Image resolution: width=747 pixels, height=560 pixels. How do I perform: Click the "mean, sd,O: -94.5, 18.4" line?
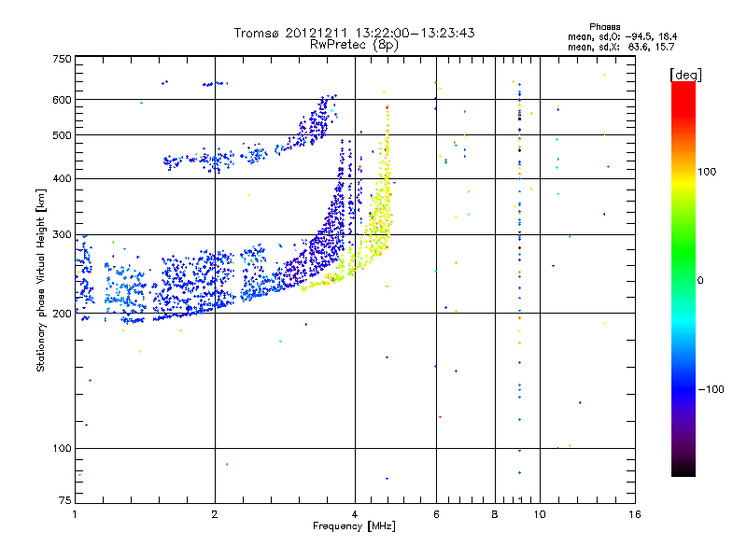622,36
